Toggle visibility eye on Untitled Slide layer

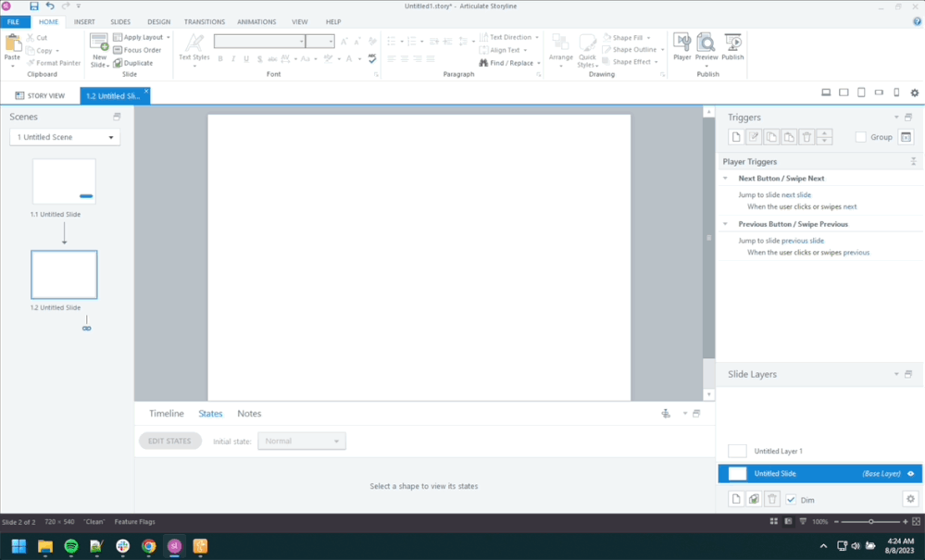pos(910,474)
